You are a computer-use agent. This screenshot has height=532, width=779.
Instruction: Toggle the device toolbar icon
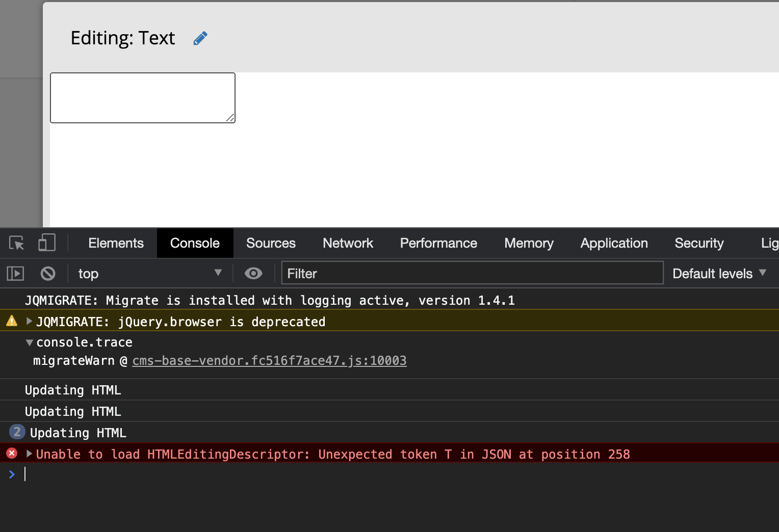point(47,243)
